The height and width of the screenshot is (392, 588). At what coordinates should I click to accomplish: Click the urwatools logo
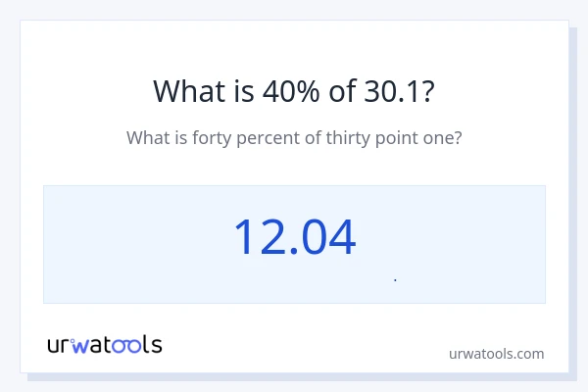[105, 344]
